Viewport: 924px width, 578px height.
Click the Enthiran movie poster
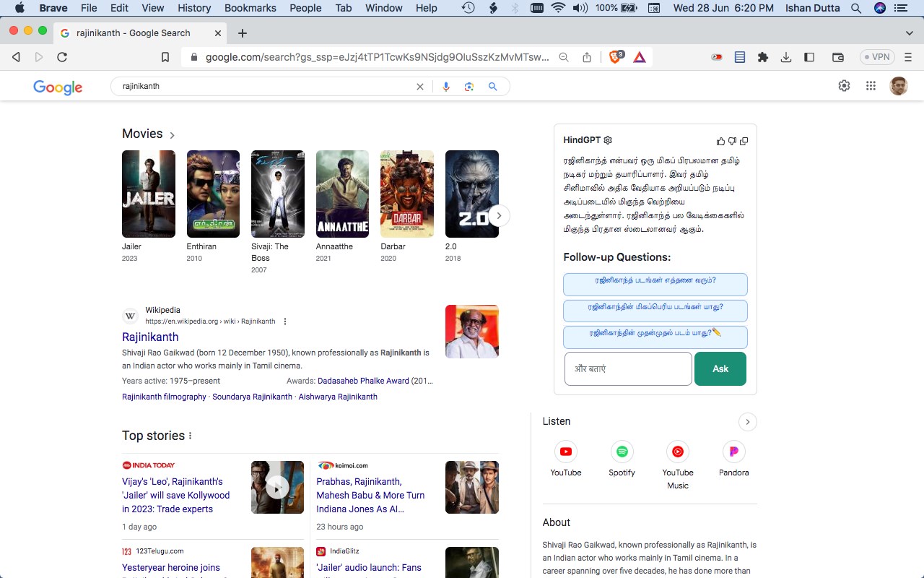[213, 194]
